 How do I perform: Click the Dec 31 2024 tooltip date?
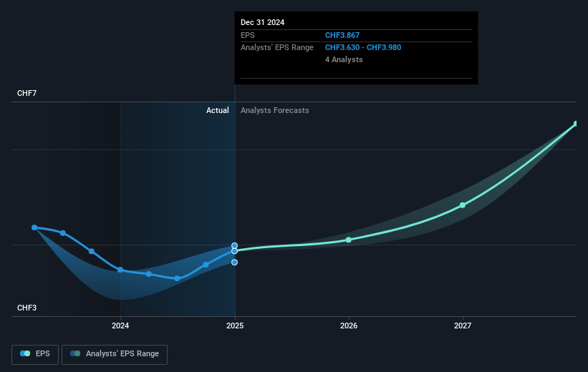pyautogui.click(x=263, y=22)
